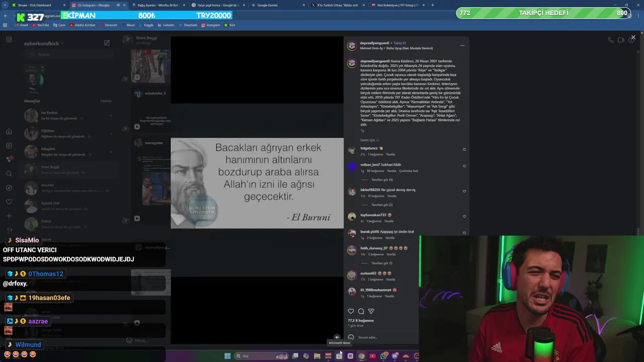The width and height of the screenshot is (644, 362).
Task: Switch to the 'Stream - Kick Dashboard' tab
Action: click(x=38, y=5)
